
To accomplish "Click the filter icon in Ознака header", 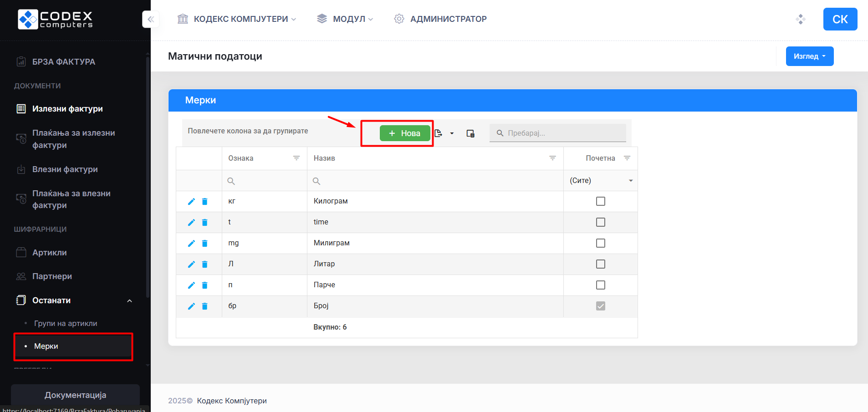I will click(296, 158).
